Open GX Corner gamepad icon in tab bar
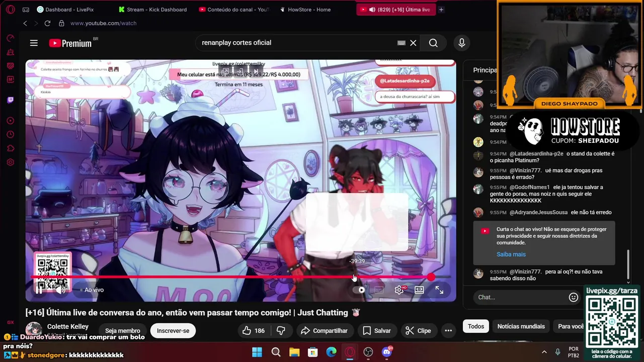Viewport: 644px width, 362px height. point(26,10)
